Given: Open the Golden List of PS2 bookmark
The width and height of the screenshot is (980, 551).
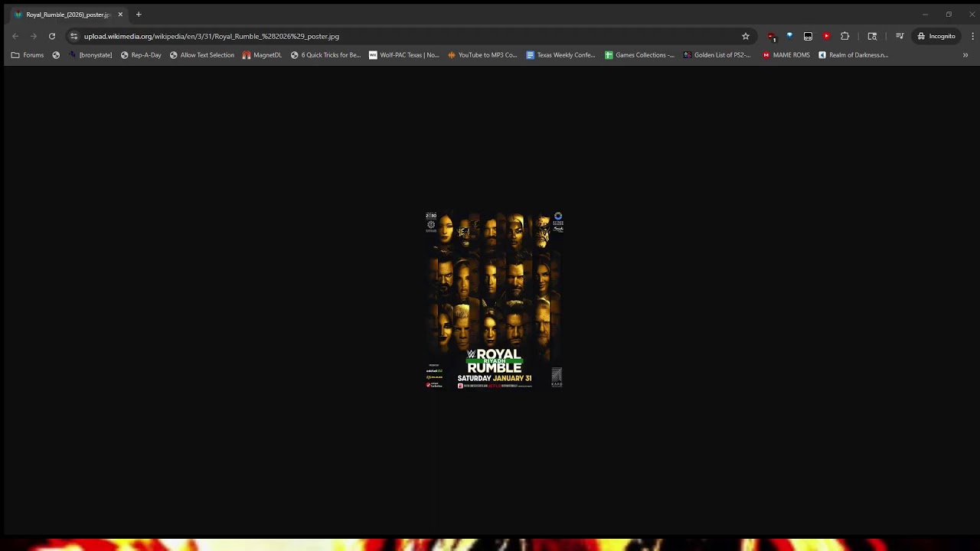Looking at the screenshot, I should (717, 55).
